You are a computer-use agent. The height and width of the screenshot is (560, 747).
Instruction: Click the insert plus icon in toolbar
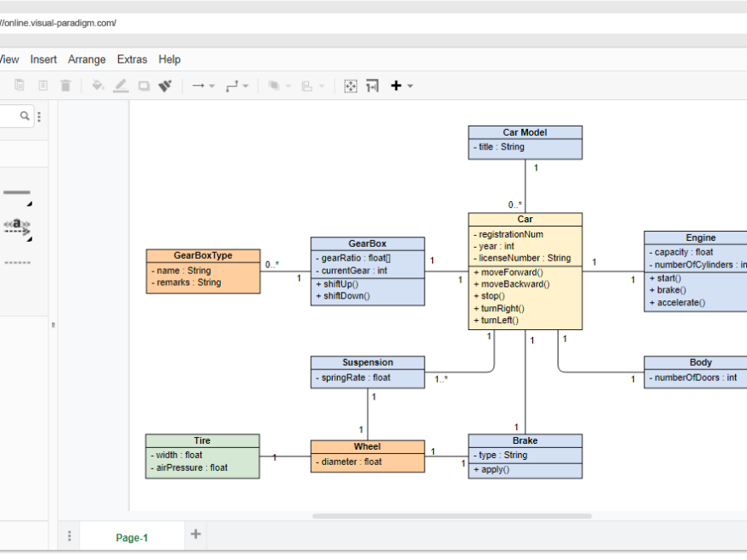coord(395,85)
